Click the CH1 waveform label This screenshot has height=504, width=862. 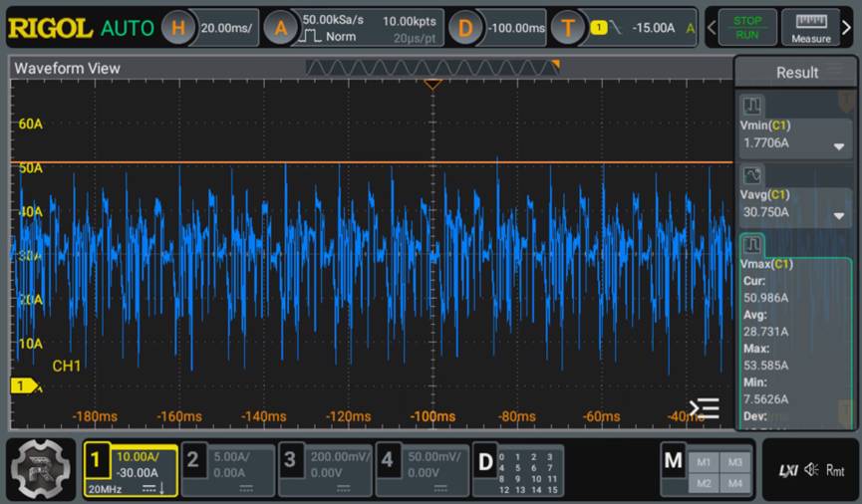[x=67, y=366]
